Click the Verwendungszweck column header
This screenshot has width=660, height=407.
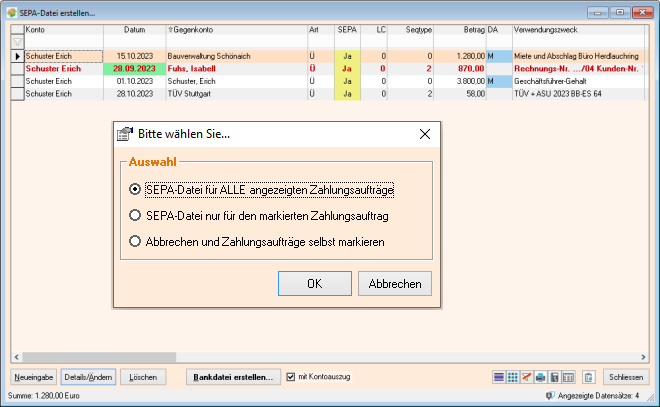pos(578,30)
